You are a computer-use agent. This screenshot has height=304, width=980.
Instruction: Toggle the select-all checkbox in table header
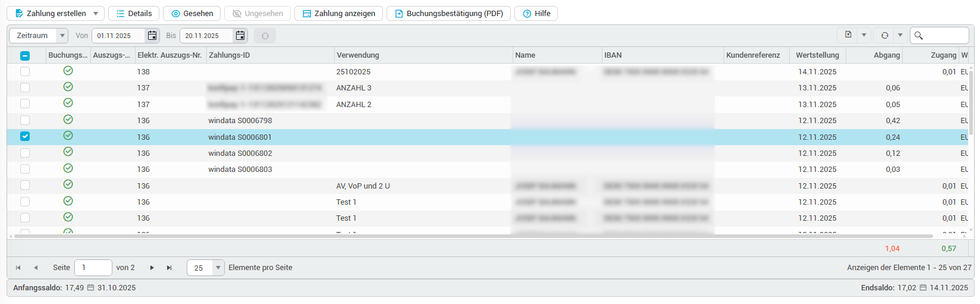[25, 55]
